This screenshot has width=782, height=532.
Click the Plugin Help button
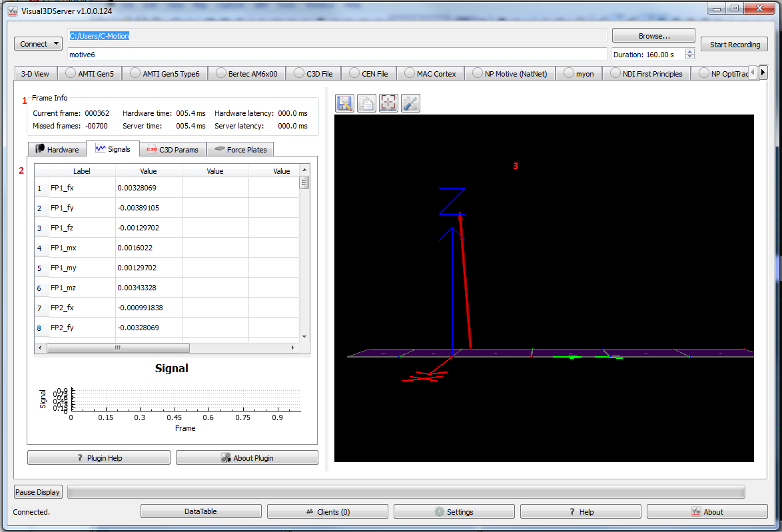click(x=99, y=457)
